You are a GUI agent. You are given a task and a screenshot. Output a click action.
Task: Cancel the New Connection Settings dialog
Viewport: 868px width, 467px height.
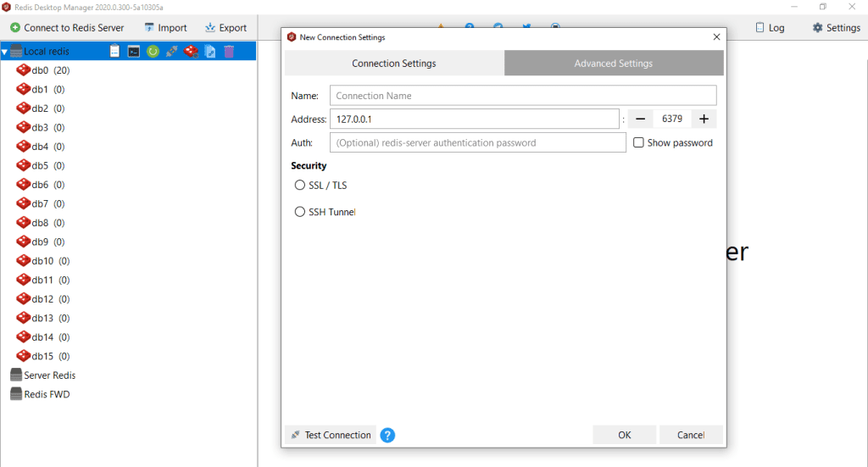(x=691, y=435)
